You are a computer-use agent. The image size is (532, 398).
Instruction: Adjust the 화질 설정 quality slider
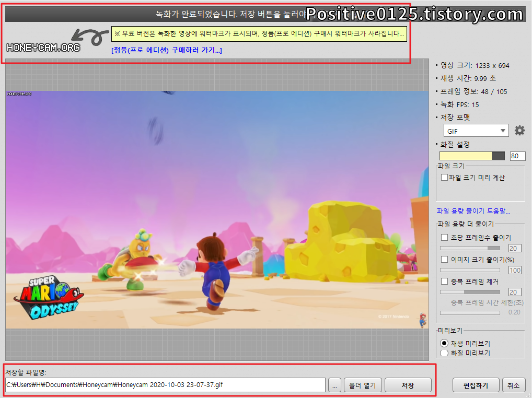click(x=472, y=156)
